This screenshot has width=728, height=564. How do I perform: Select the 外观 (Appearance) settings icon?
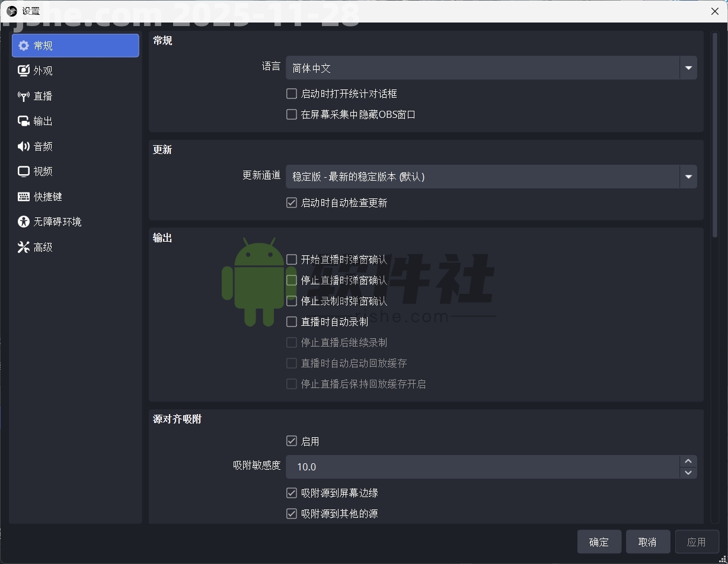23,70
